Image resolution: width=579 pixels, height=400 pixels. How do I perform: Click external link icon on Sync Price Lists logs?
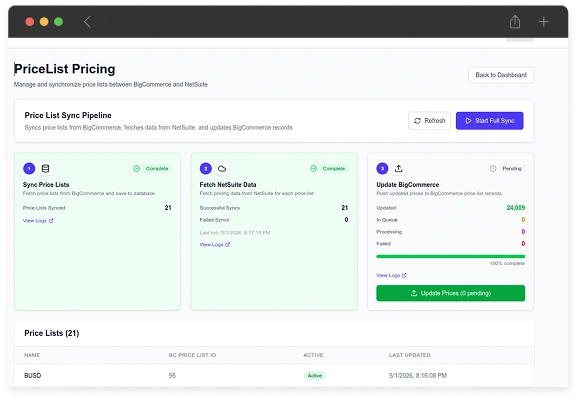[x=51, y=220]
